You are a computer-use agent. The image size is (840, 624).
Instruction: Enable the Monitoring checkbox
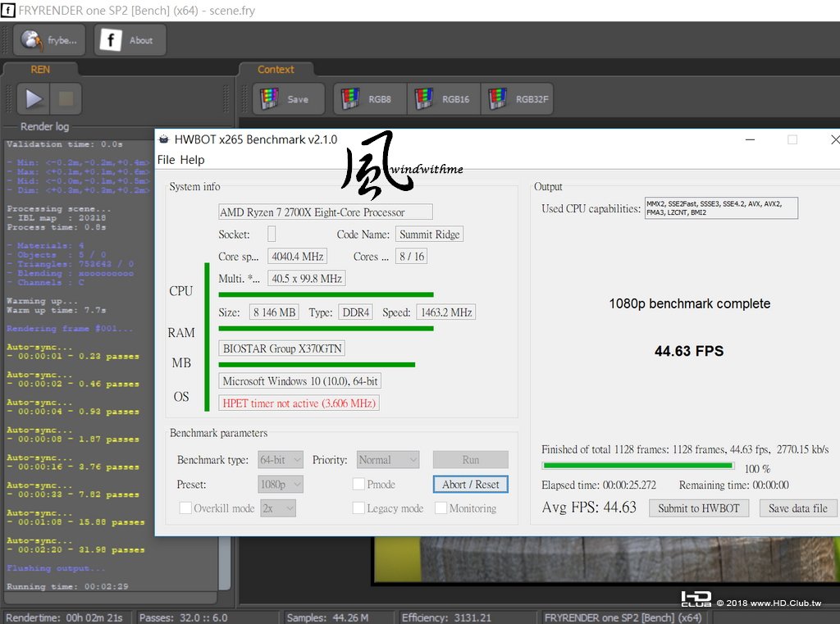(x=441, y=508)
